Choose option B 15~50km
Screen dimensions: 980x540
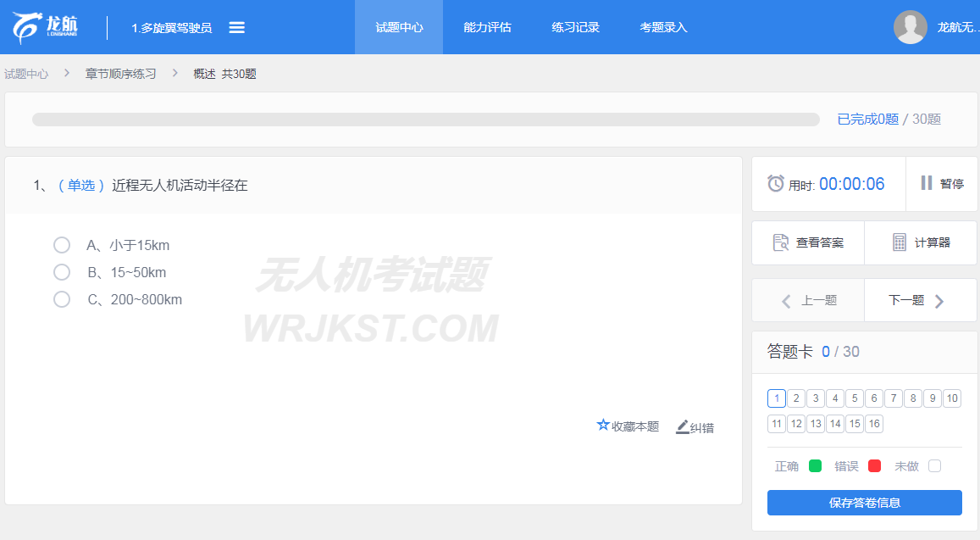click(62, 272)
